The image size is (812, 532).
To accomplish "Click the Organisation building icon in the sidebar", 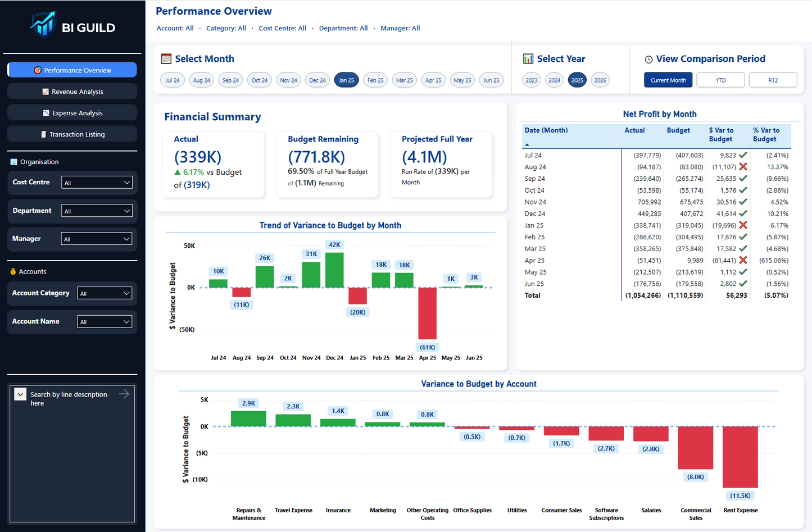I will 12,162.
